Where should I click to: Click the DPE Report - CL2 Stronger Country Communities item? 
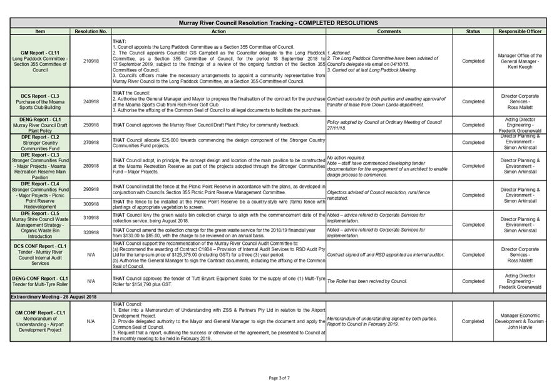(40, 142)
